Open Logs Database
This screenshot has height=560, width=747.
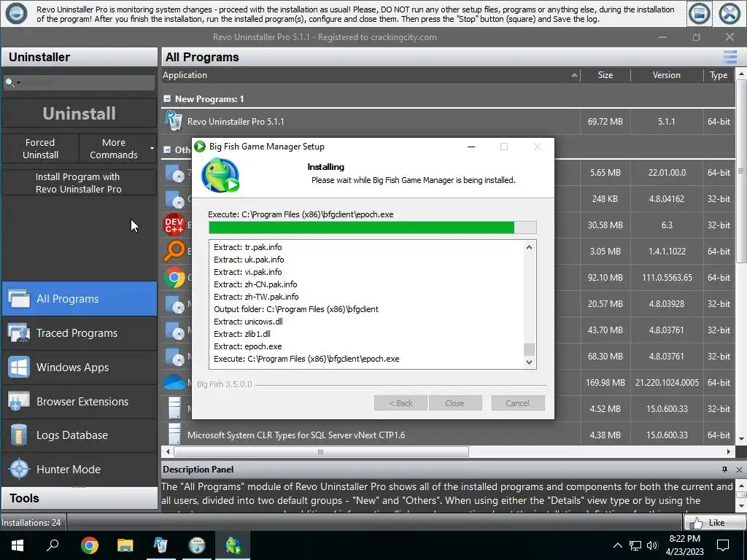tap(79, 435)
